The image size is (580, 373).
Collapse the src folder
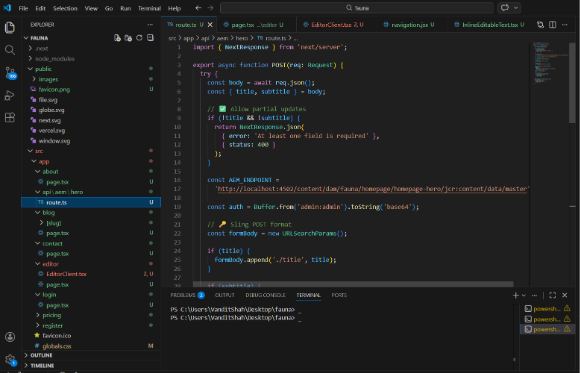pos(30,151)
